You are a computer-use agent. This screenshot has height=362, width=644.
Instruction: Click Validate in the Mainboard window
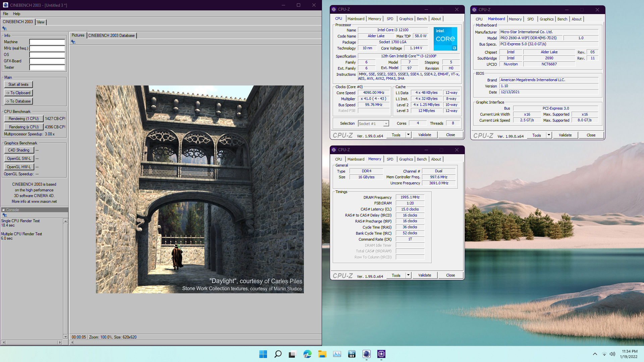click(x=565, y=135)
